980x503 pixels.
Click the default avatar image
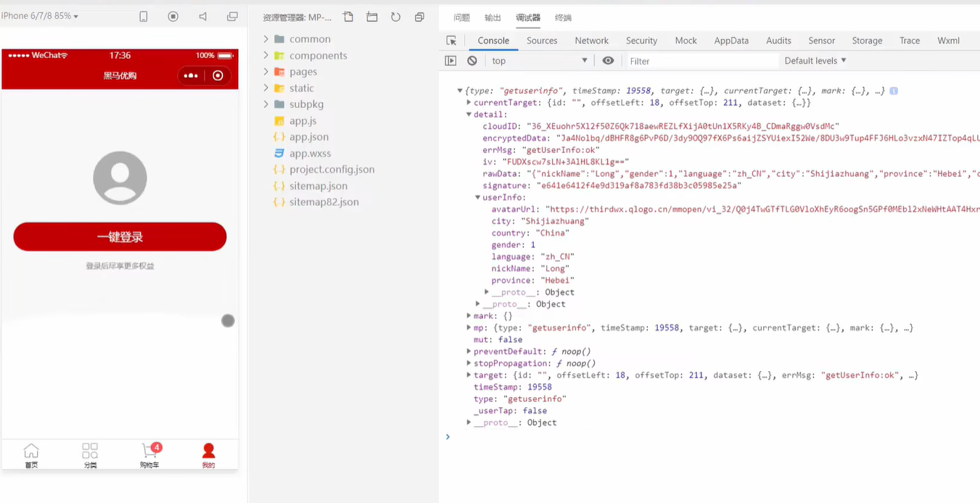pyautogui.click(x=120, y=178)
